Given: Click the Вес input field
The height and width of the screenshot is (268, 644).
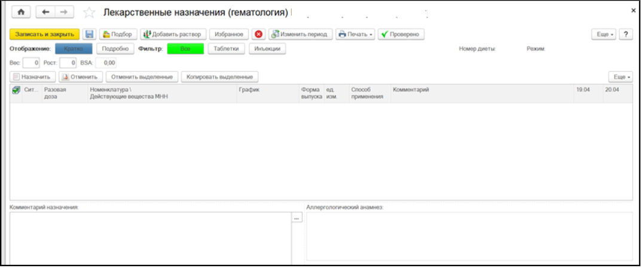Looking at the screenshot, I should (x=31, y=63).
